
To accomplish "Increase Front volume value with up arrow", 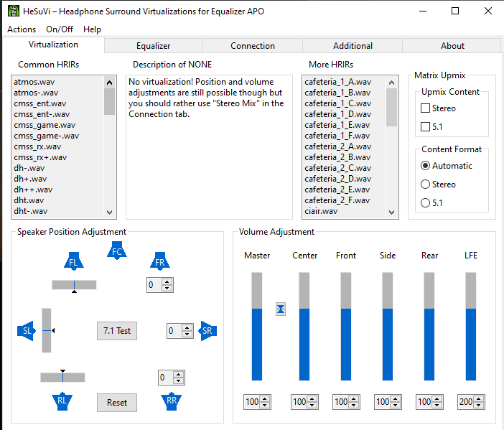I will click(354, 399).
